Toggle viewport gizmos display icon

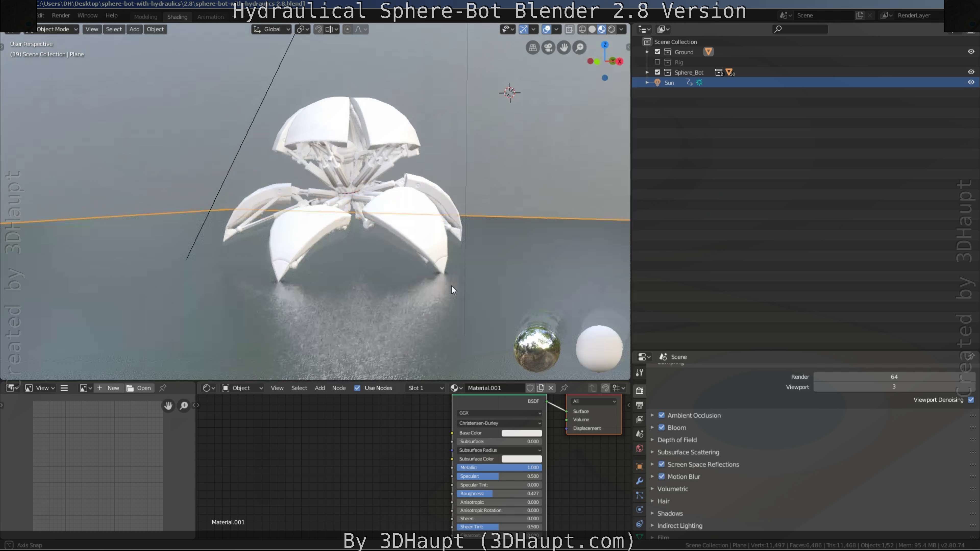[523, 29]
